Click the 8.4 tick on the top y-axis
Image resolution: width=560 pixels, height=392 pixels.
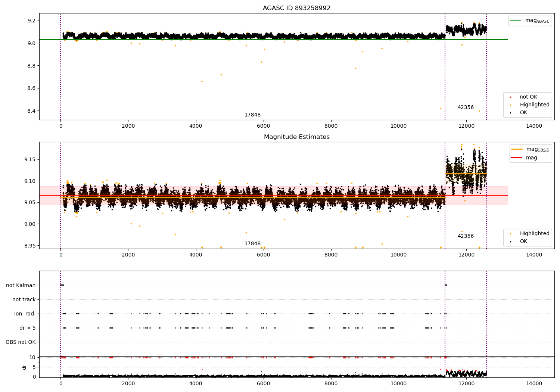coord(31,111)
